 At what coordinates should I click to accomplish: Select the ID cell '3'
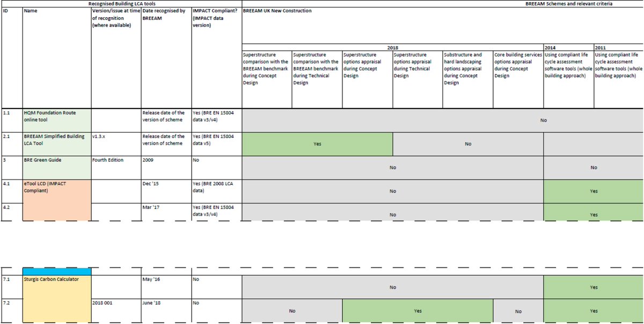tap(11, 168)
